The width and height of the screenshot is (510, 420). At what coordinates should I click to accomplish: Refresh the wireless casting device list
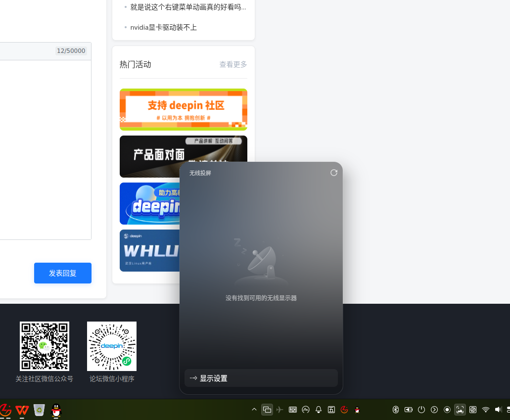pyautogui.click(x=334, y=173)
